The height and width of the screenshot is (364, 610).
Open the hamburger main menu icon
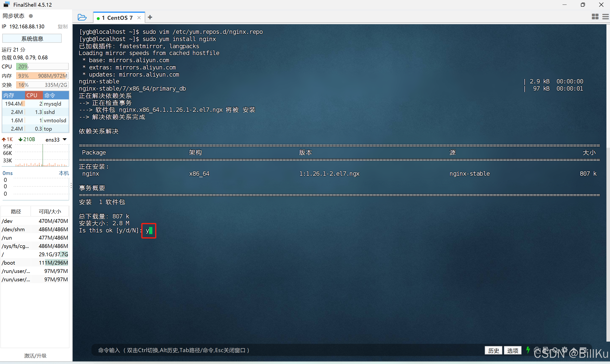click(x=605, y=17)
